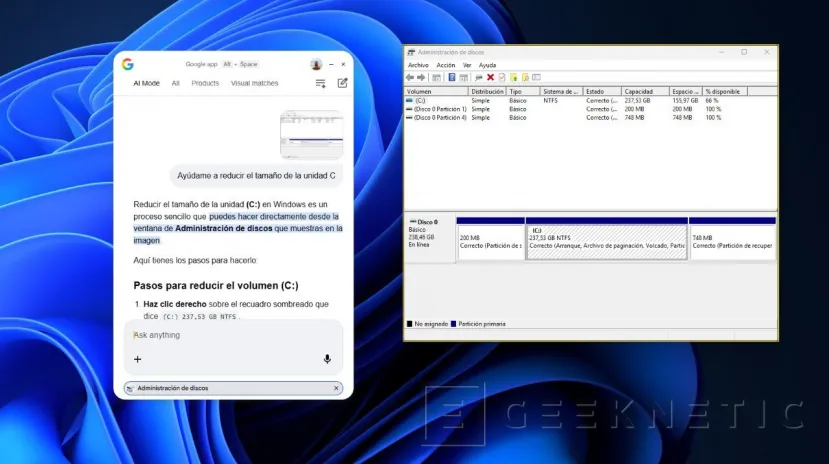Click the black No asignado legend swatch
829x464 pixels.
[x=409, y=324]
